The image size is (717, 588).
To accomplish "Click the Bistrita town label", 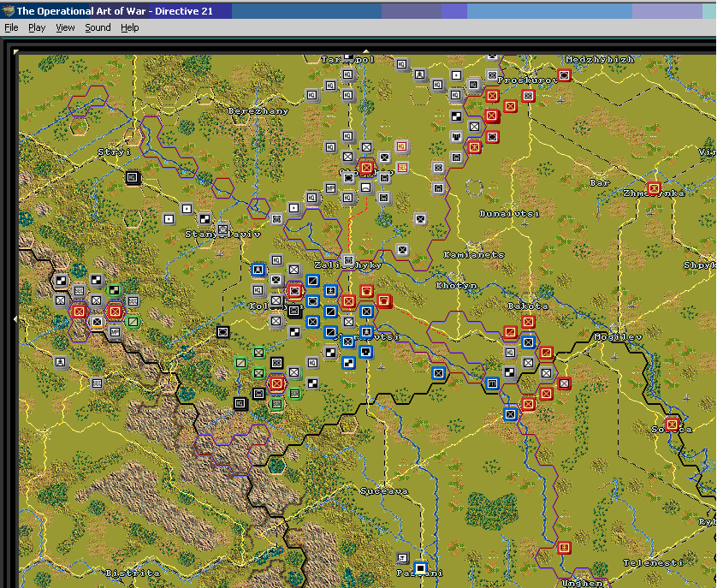I will pos(133,573).
